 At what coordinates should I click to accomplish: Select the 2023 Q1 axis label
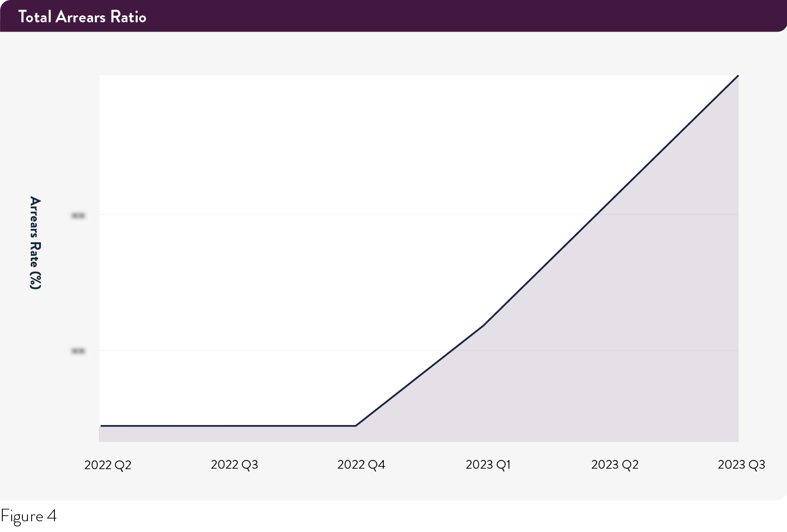point(489,464)
